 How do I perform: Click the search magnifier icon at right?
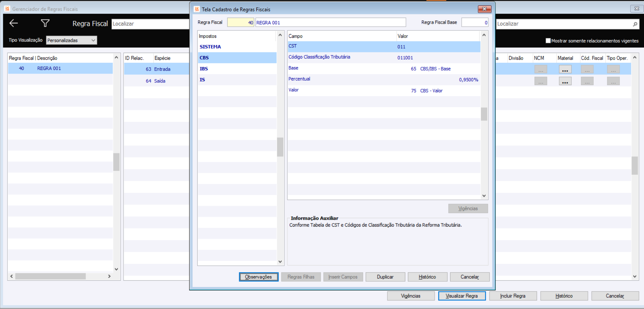pyautogui.click(x=635, y=24)
